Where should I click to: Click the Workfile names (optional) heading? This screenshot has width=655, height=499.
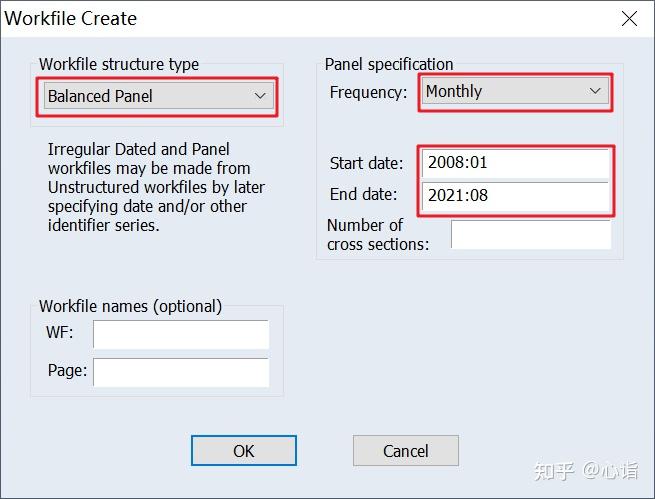pyautogui.click(x=131, y=306)
